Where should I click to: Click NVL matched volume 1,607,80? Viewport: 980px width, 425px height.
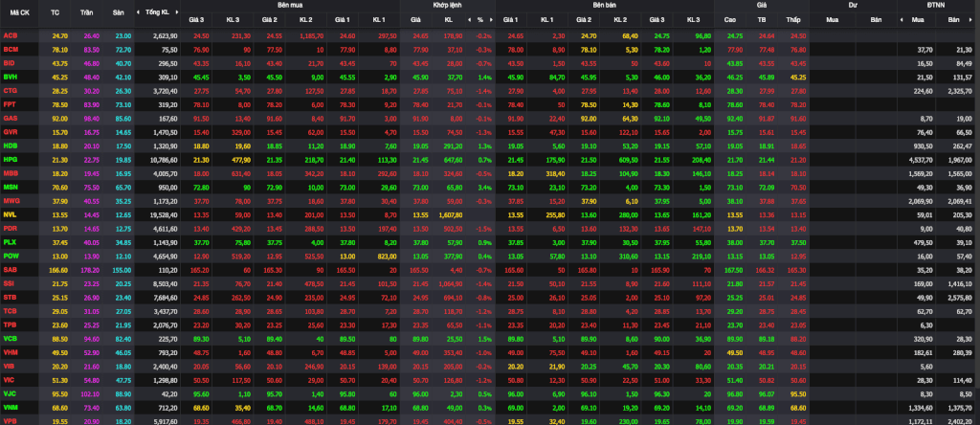450,214
